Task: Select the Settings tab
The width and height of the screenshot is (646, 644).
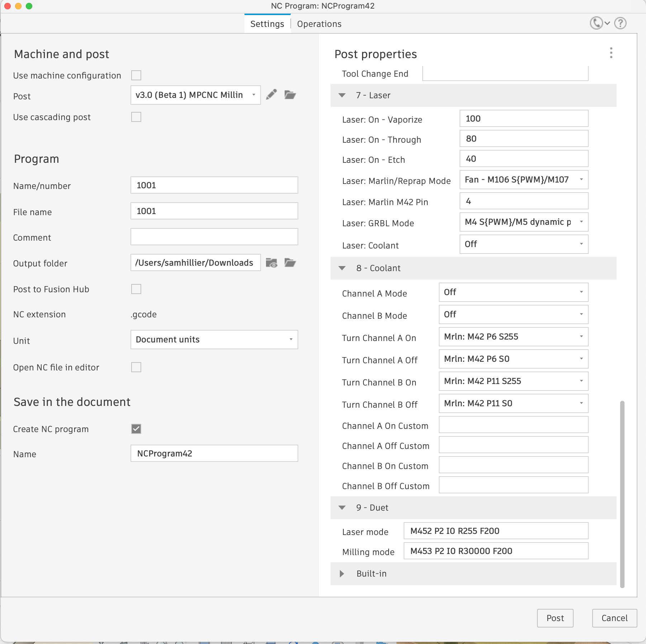Action: 267,24
